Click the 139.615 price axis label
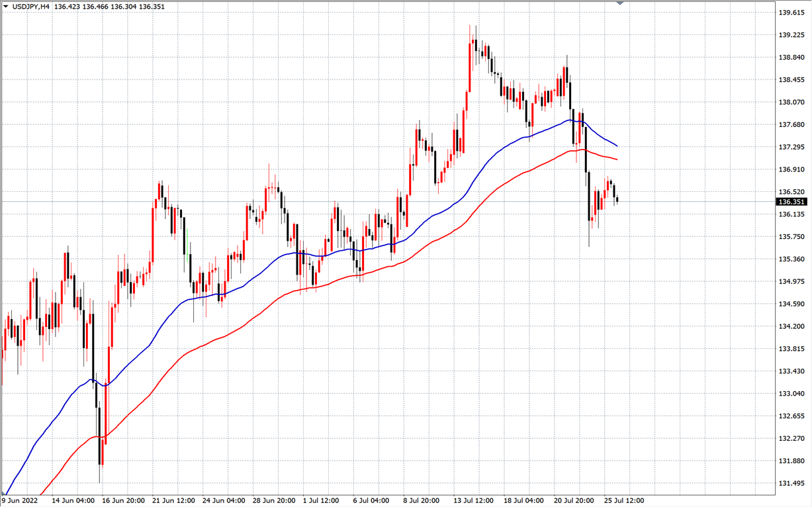Screen dimensions: 812x507 point(791,13)
